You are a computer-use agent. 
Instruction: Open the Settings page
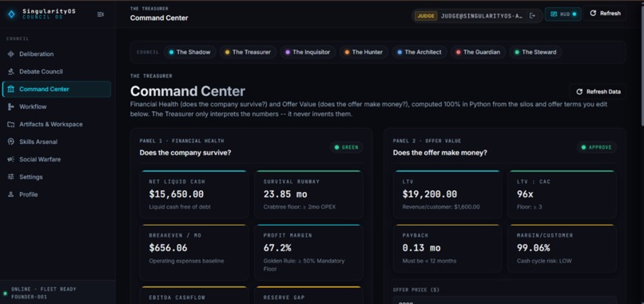57,177
